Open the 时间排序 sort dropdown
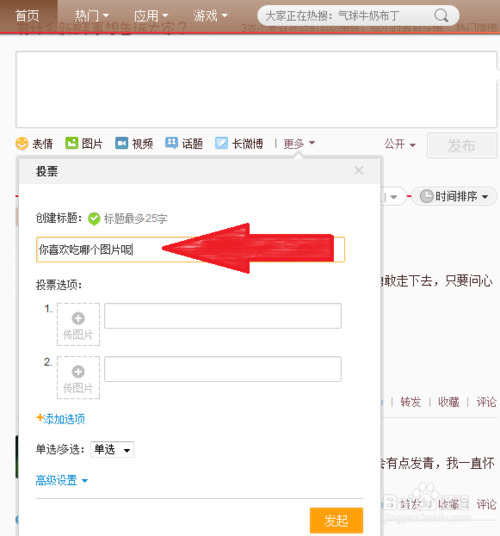The height and width of the screenshot is (536, 500). pos(454,196)
